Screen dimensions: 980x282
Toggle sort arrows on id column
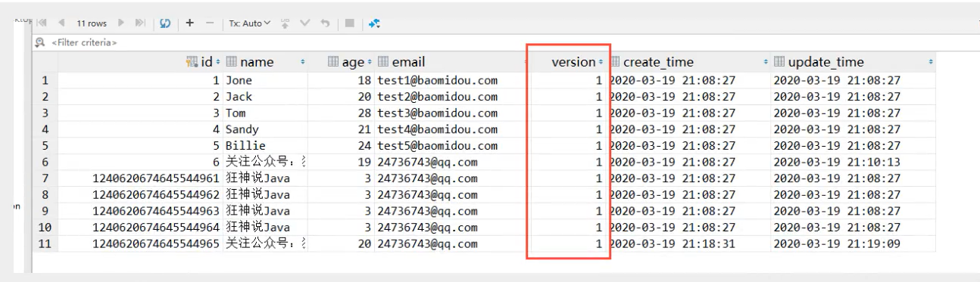click(218, 62)
